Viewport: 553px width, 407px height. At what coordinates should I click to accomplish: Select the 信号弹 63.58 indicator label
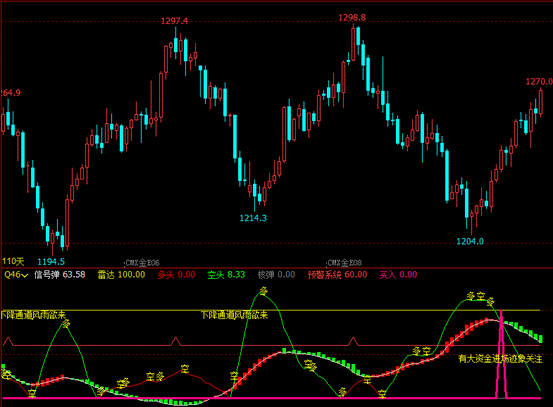(60, 275)
